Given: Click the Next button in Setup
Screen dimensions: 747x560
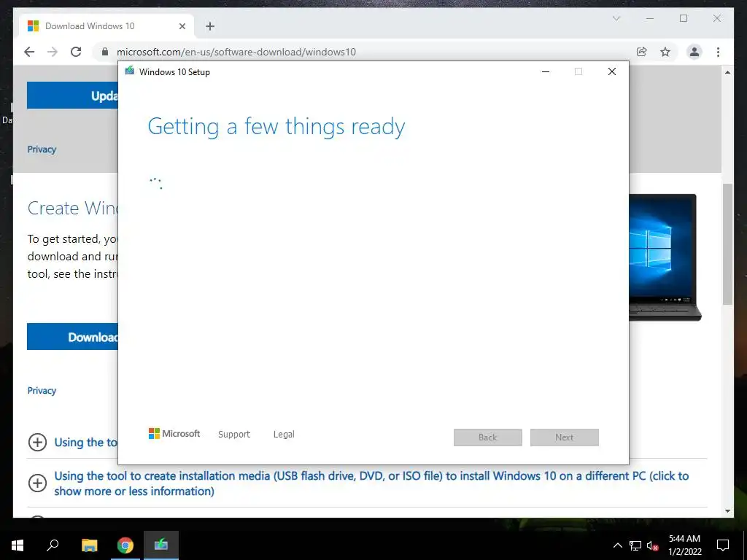Looking at the screenshot, I should tap(565, 437).
